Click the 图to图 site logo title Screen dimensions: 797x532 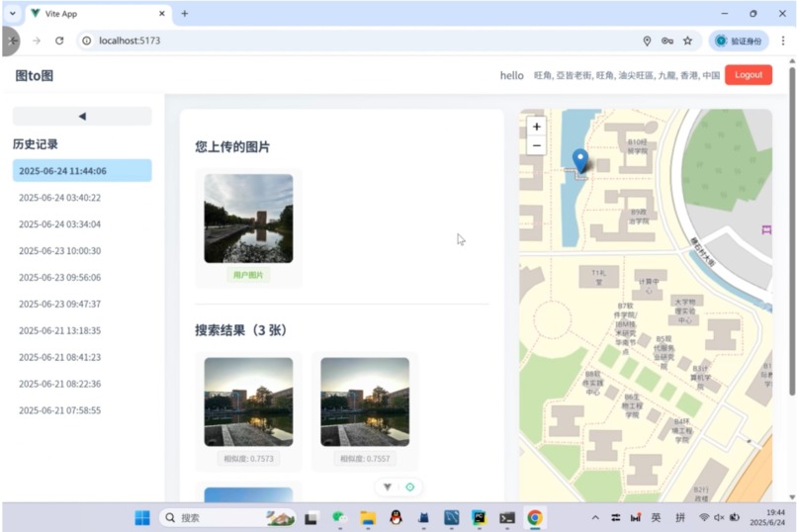[34, 76]
